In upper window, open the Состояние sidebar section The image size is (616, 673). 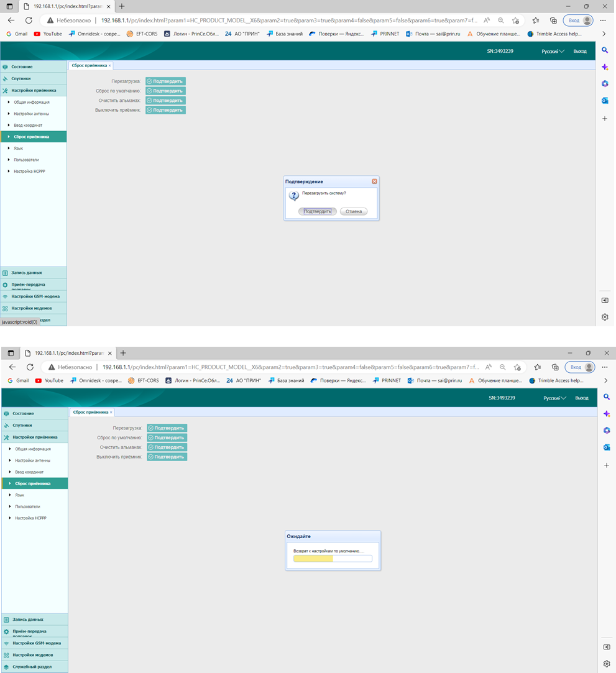(34, 66)
